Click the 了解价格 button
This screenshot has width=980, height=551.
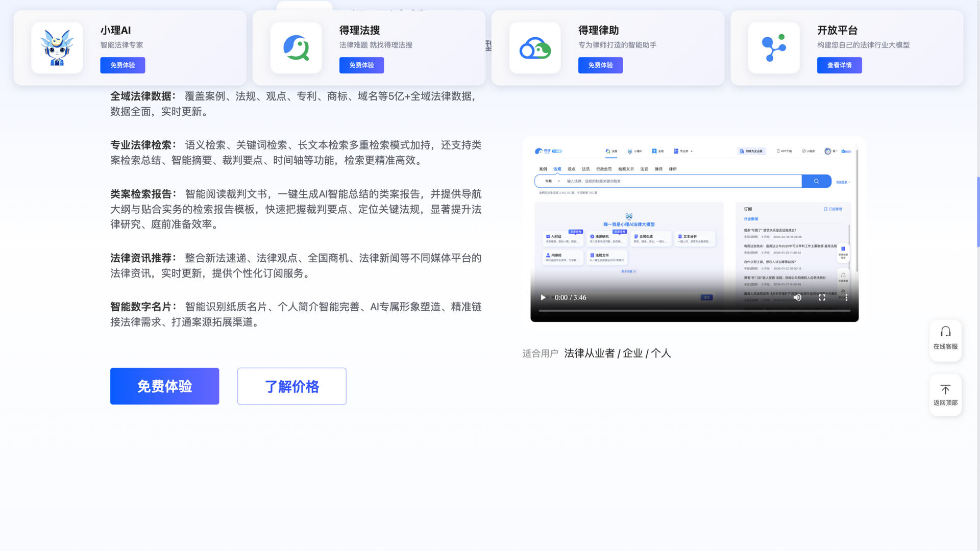[291, 386]
